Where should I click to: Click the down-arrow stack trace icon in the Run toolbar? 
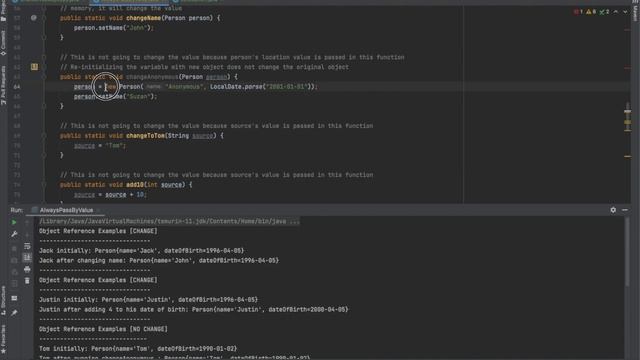[27, 234]
